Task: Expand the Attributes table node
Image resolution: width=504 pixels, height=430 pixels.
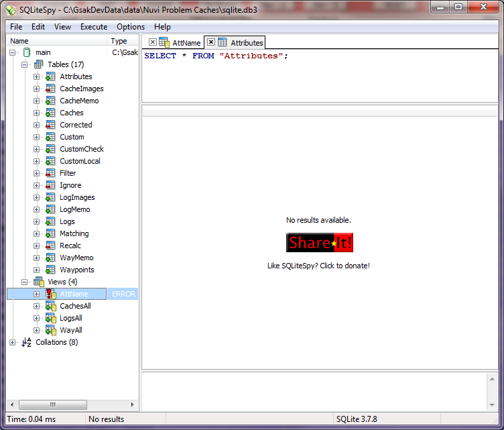Action: pyautogui.click(x=36, y=77)
